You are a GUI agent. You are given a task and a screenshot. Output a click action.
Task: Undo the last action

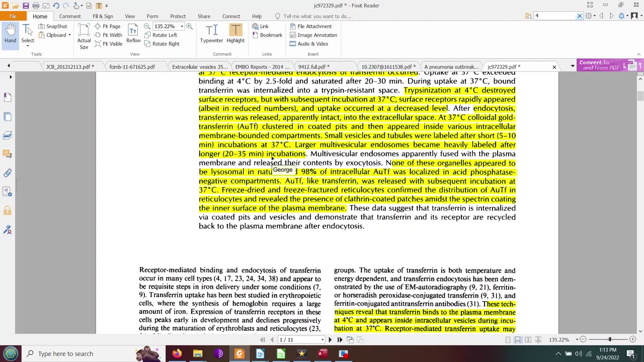[56, 6]
